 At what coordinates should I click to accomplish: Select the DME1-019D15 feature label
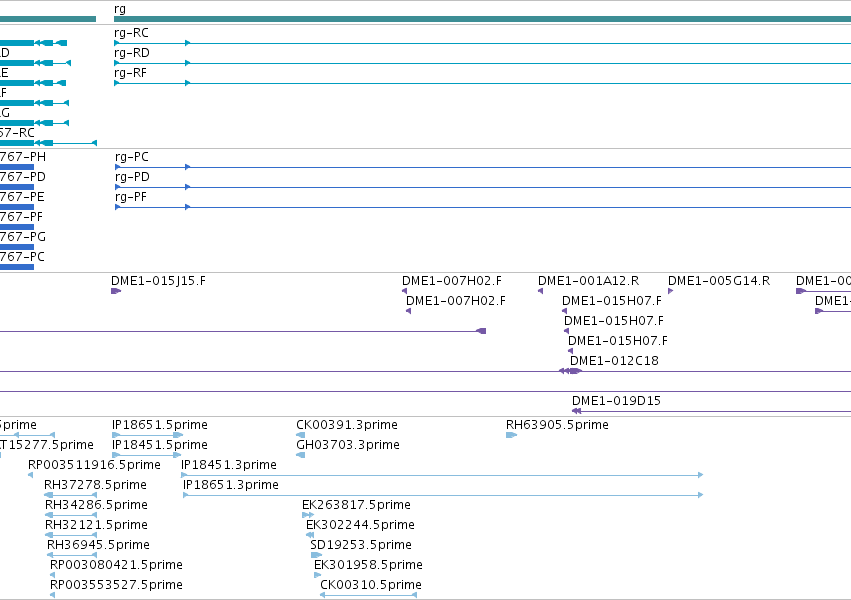pyautogui.click(x=616, y=401)
